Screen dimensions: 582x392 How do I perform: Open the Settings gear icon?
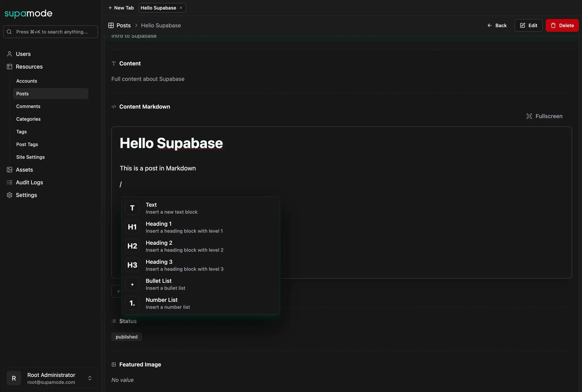coord(10,195)
